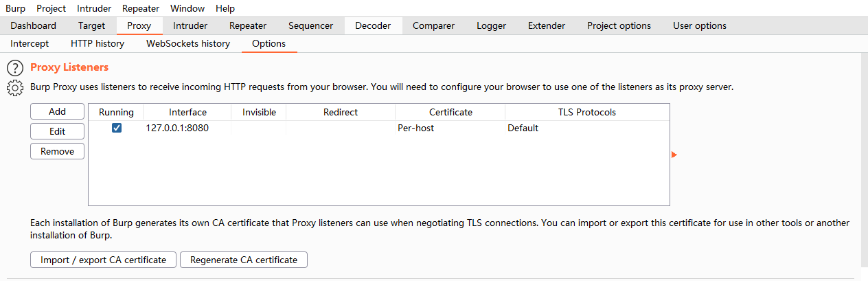868x281 pixels.
Task: Click Import / export CA certificate button
Action: (x=104, y=260)
